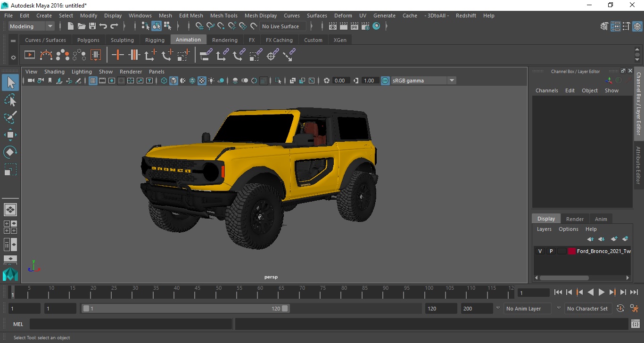Open the Redshift menu
The image size is (644, 343).
coord(466,16)
